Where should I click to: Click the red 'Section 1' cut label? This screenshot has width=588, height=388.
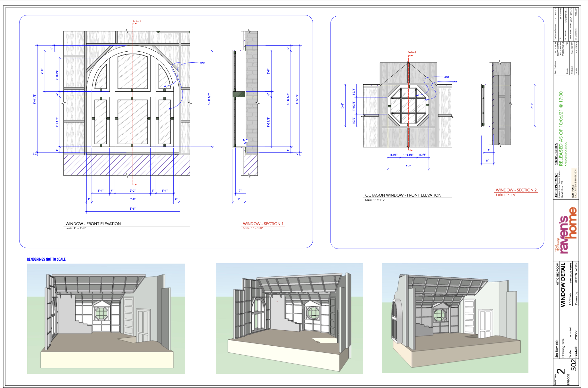[137, 21]
